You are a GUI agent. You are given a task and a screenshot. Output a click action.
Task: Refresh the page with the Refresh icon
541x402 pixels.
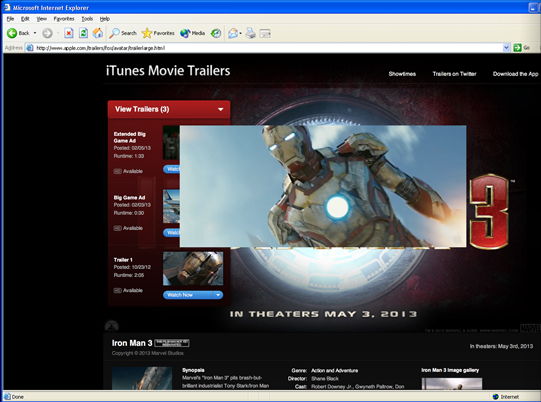83,33
